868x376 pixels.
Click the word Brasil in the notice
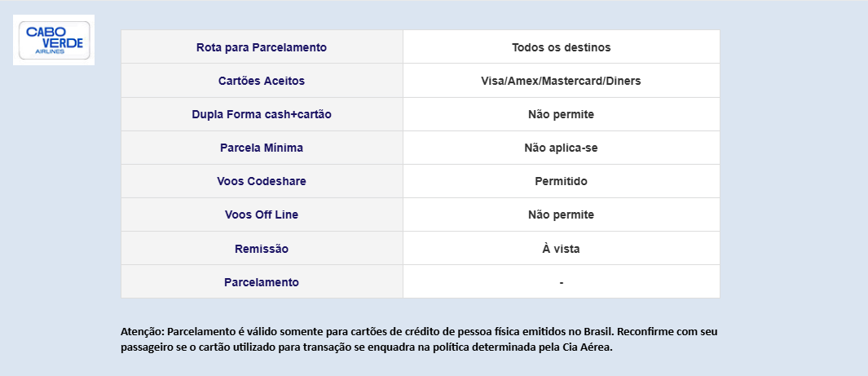pyautogui.click(x=598, y=332)
